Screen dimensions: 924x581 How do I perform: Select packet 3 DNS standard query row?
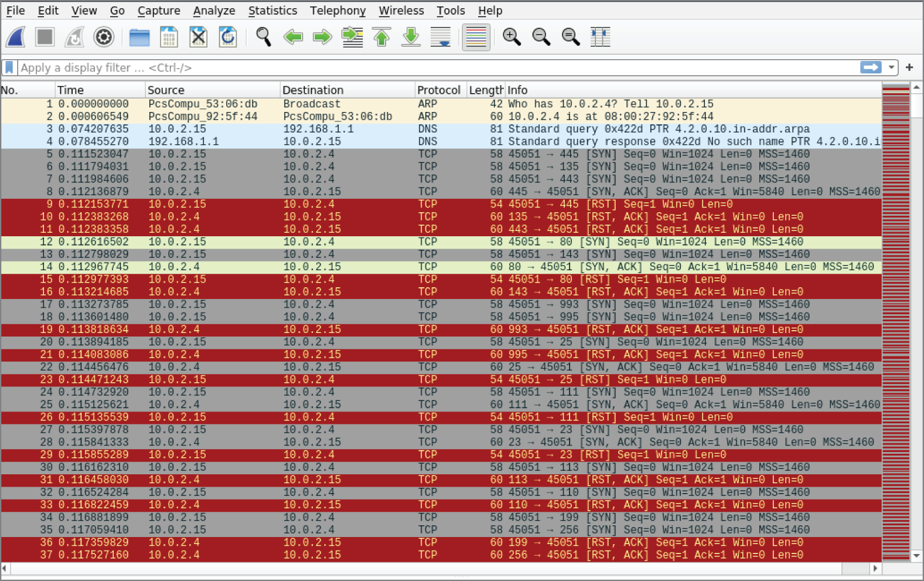[441, 129]
